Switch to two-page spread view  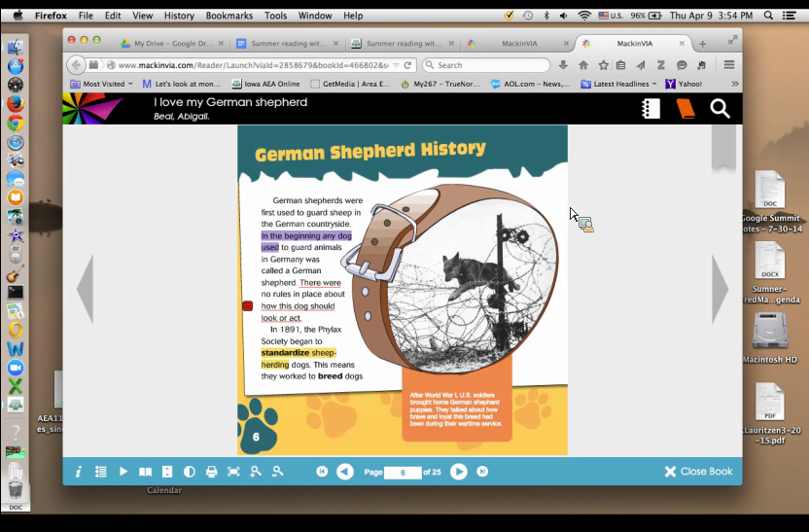[x=146, y=472]
